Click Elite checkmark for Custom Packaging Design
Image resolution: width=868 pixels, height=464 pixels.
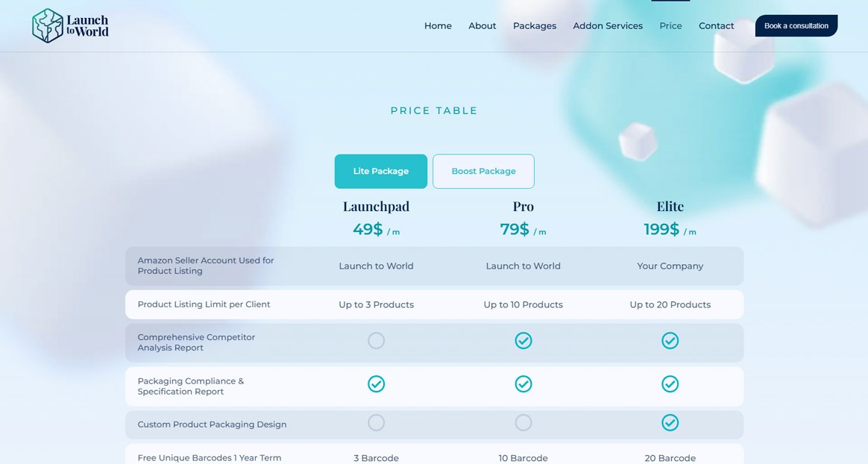670,423
